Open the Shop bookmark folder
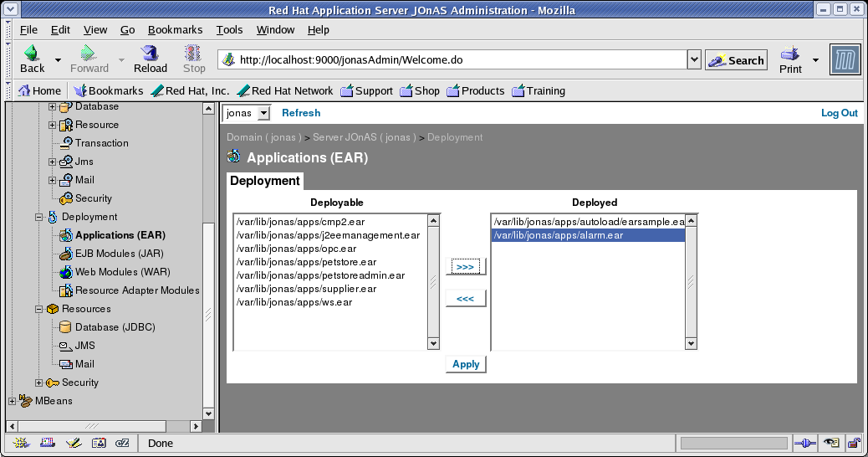Screen dimensions: 868x457 point(420,91)
